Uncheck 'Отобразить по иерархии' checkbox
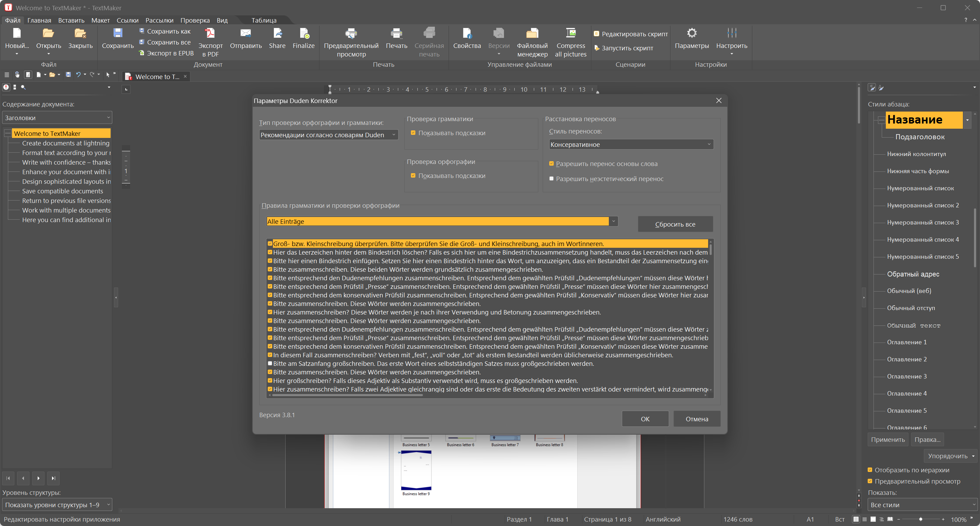The height and width of the screenshot is (526, 980). pyautogui.click(x=870, y=470)
